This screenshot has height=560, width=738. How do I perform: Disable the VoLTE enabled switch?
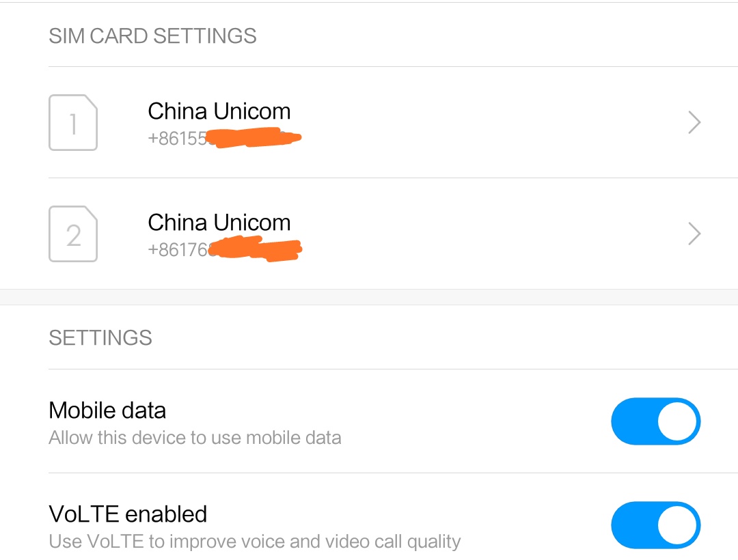click(x=655, y=525)
